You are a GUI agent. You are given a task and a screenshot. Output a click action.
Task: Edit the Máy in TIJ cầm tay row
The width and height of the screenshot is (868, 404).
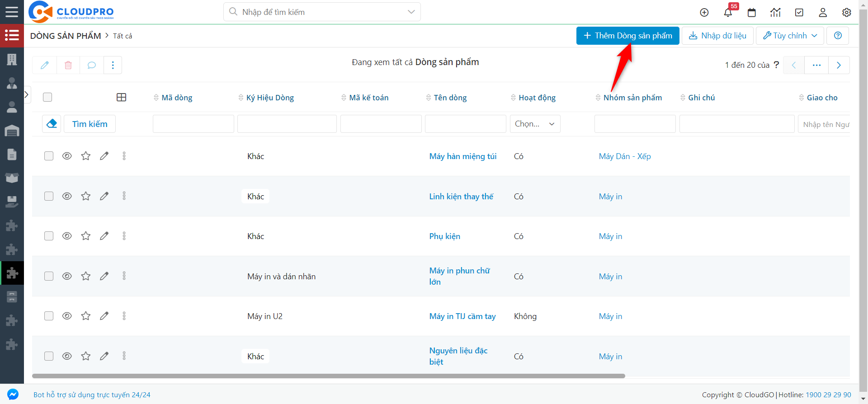click(x=104, y=316)
